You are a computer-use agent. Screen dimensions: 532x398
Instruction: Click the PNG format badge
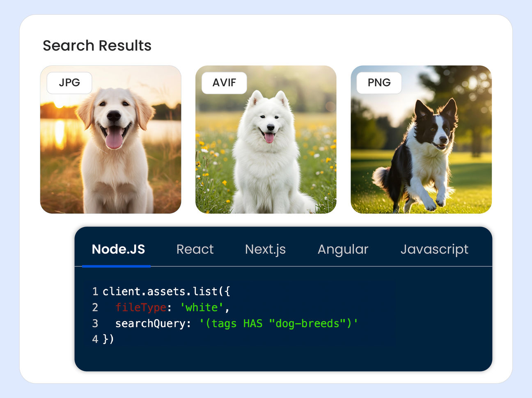378,82
